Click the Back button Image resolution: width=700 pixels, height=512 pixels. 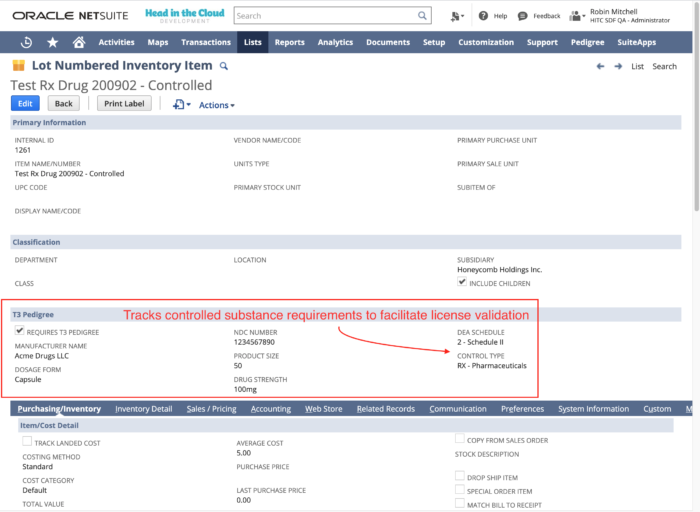[x=63, y=104]
